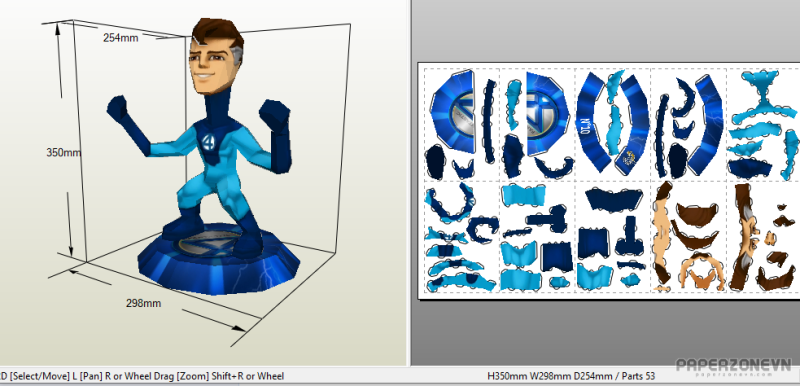Image resolution: width=800 pixels, height=386 pixels.
Task: Click the 254mm depth dimension label
Action: point(120,38)
